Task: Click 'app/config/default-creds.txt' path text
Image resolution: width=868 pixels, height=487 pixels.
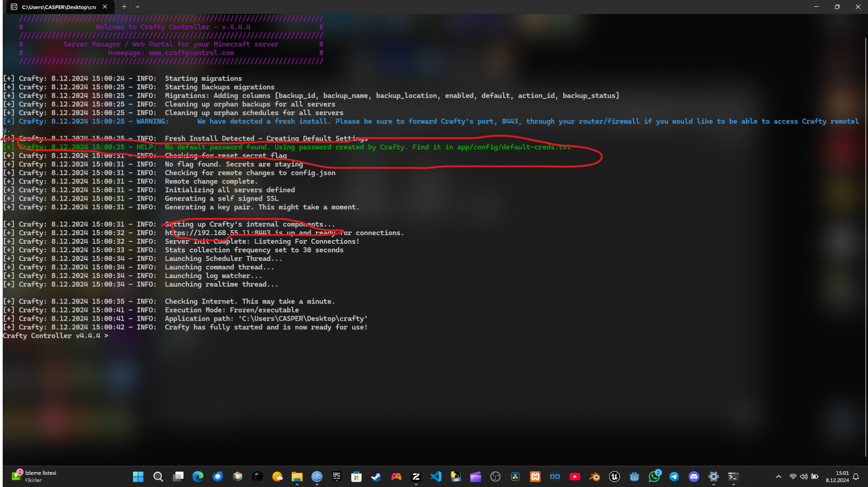Action: coord(514,147)
